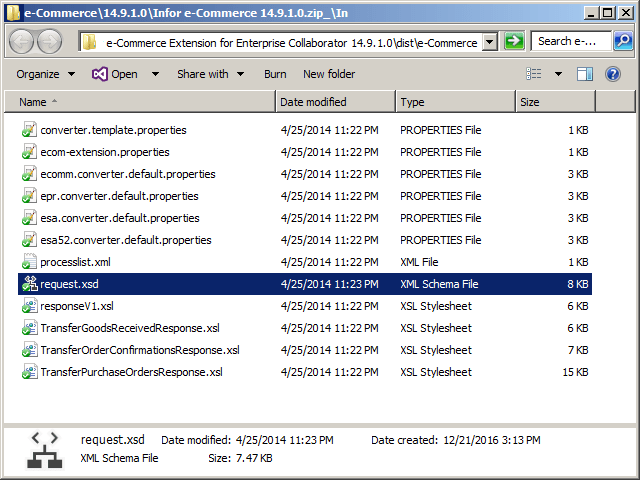Open the dropdown arrow next to Open
This screenshot has height=480, width=640.
point(155,74)
